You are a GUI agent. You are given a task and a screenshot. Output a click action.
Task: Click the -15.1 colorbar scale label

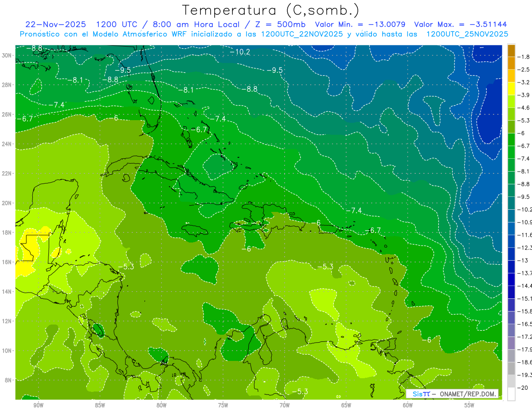[x=524, y=298]
